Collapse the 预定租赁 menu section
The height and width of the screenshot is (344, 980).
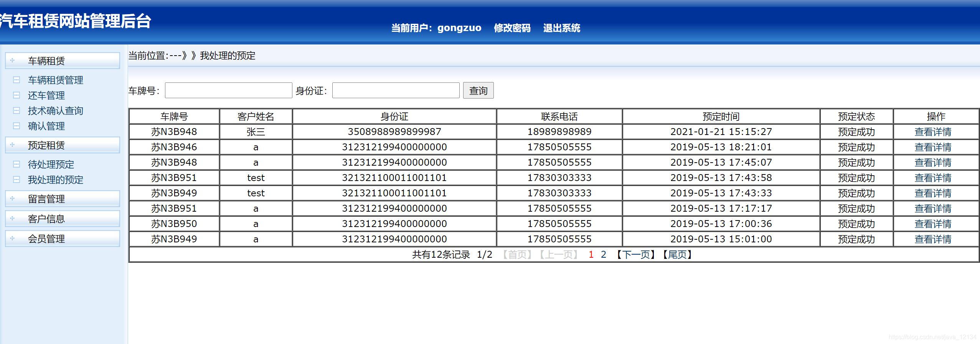63,145
